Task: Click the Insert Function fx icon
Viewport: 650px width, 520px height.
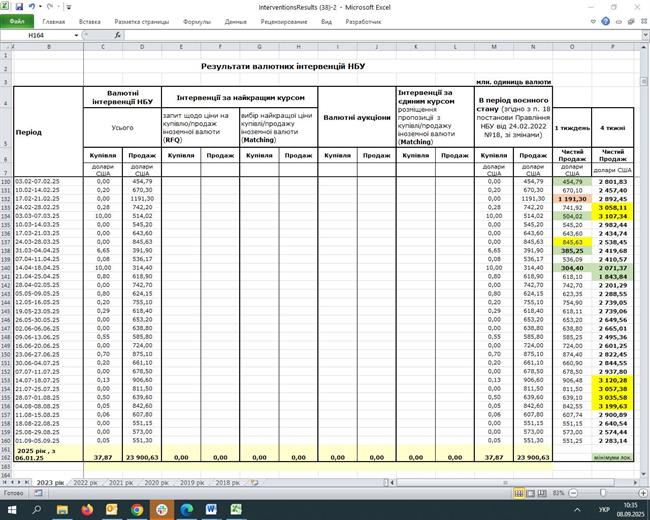Action: pos(118,35)
